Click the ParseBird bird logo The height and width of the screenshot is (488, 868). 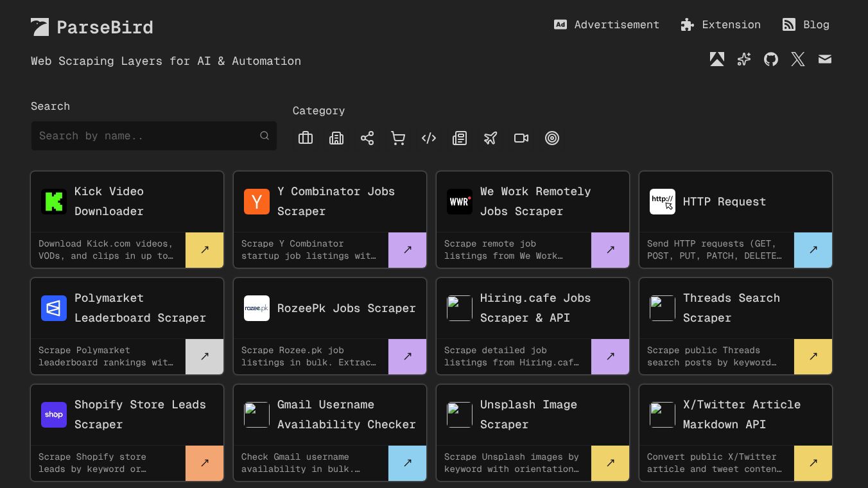click(40, 27)
